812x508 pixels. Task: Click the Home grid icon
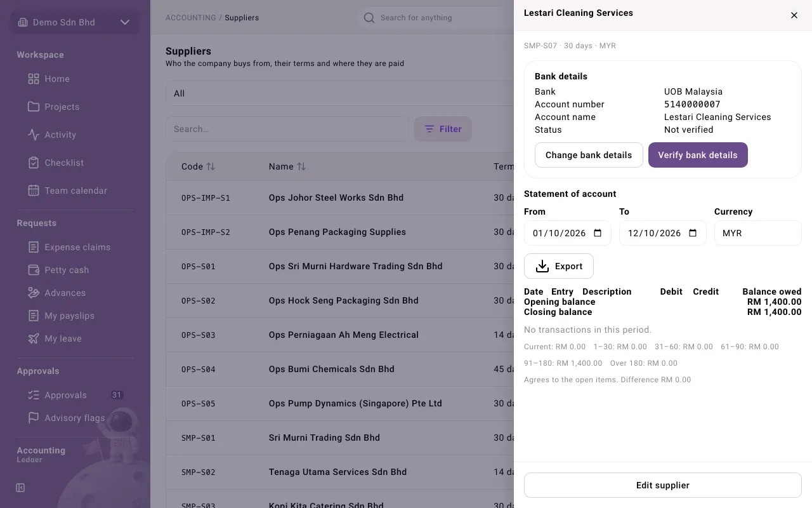click(x=34, y=79)
